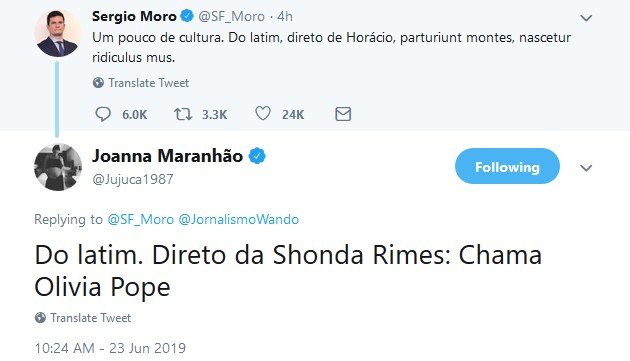Like Sergio Moro's tweet with the heart icon

coord(263,114)
